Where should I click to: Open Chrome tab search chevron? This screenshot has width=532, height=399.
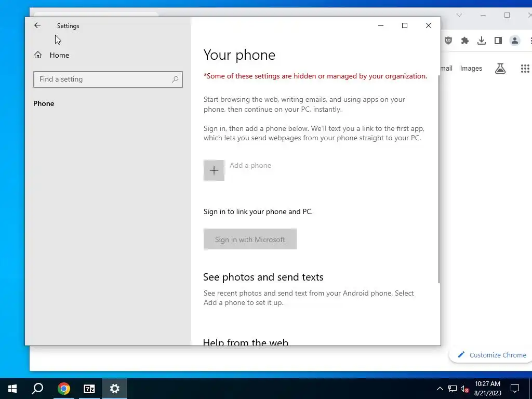tap(459, 15)
